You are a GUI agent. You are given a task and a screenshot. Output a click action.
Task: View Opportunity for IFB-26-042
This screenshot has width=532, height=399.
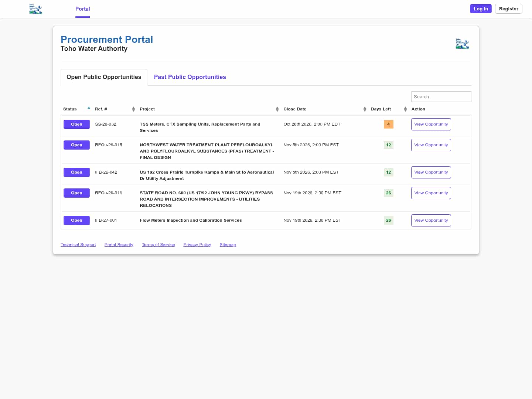431,173
